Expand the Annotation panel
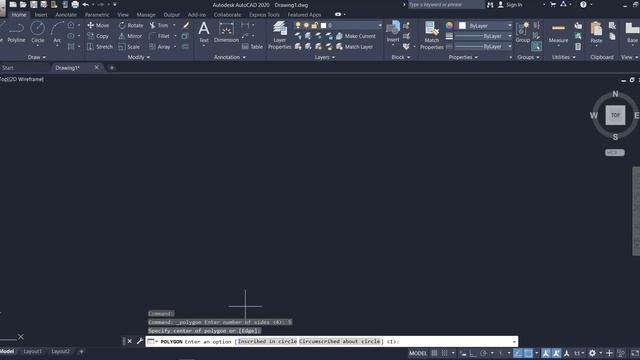The width and height of the screenshot is (640, 360). pos(230,58)
